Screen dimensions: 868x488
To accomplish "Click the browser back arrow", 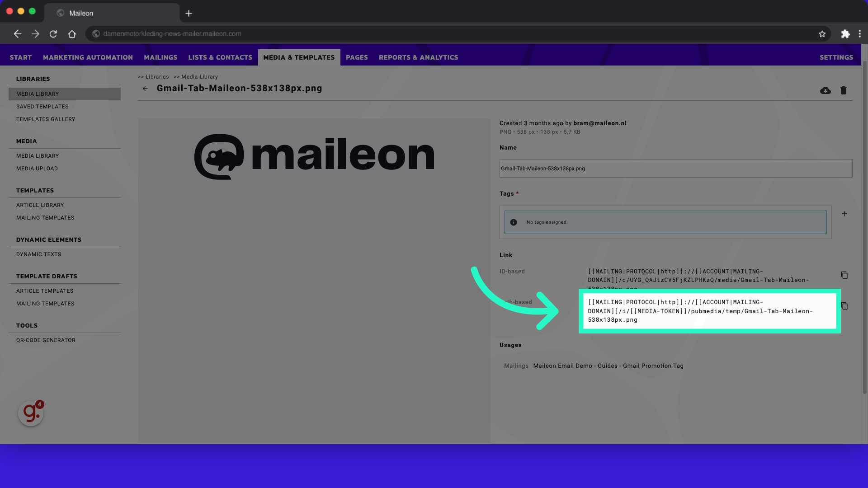I will 18,34.
